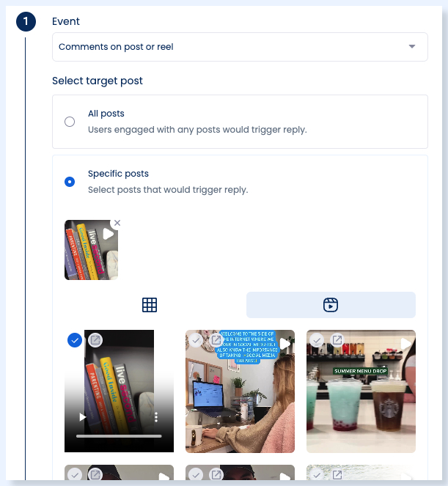Click the play icon on the desk laptop reel

(284, 343)
